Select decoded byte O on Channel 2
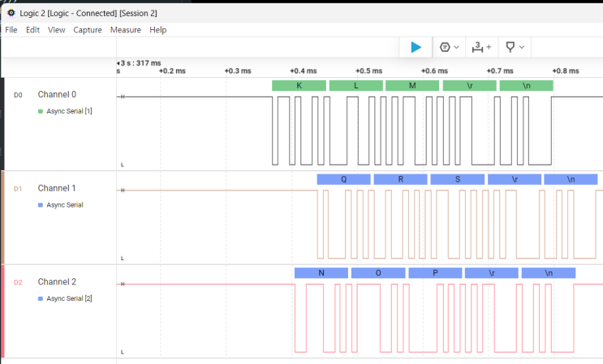The image size is (603, 364). 378,273
